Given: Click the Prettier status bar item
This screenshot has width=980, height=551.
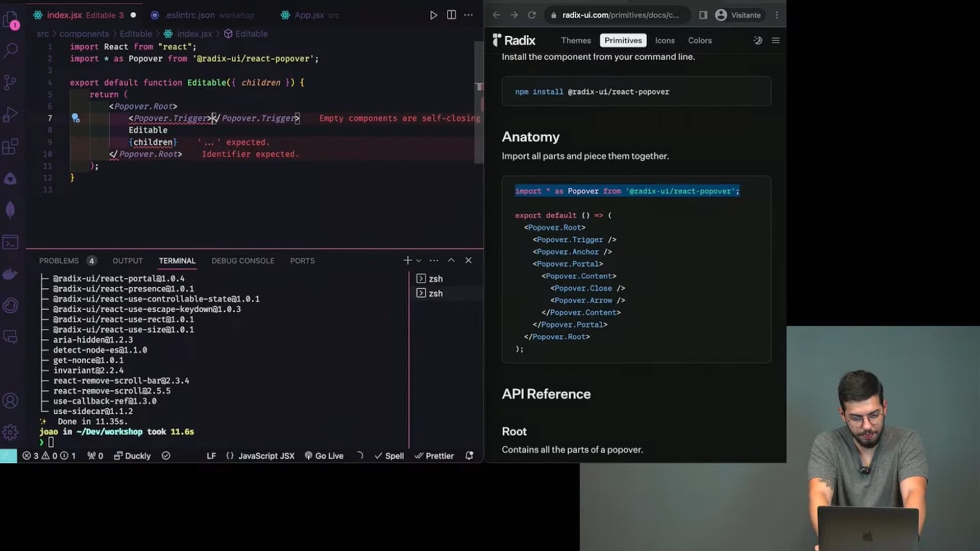Looking at the screenshot, I should pyautogui.click(x=434, y=456).
